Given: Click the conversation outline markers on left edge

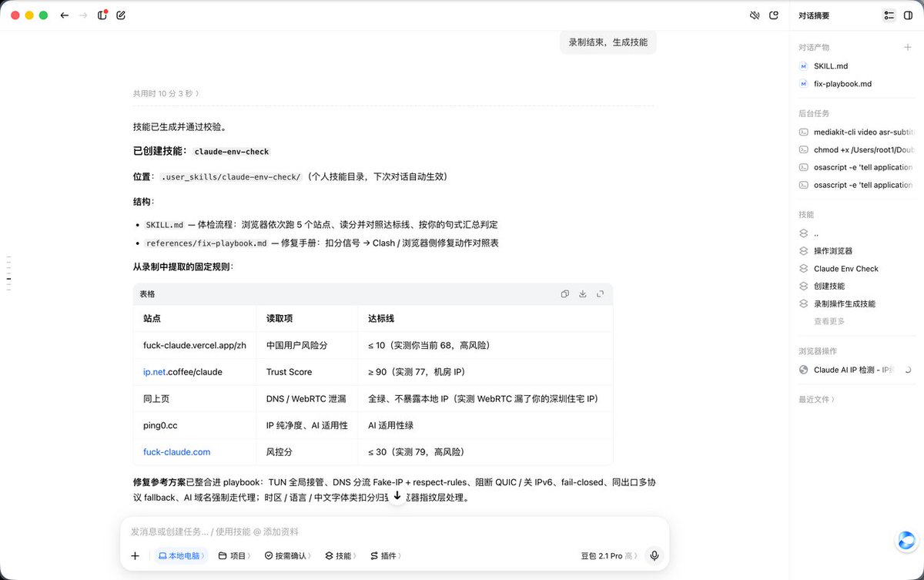Looking at the screenshot, I should pos(8,274).
